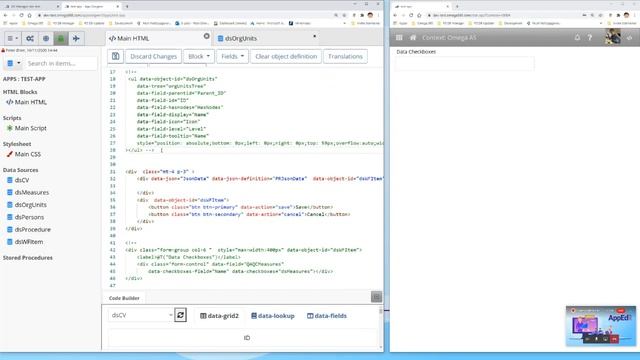This screenshot has height=360, width=640.
Task: Click the profile avatar in left browser toolbar
Action: coord(370,15)
